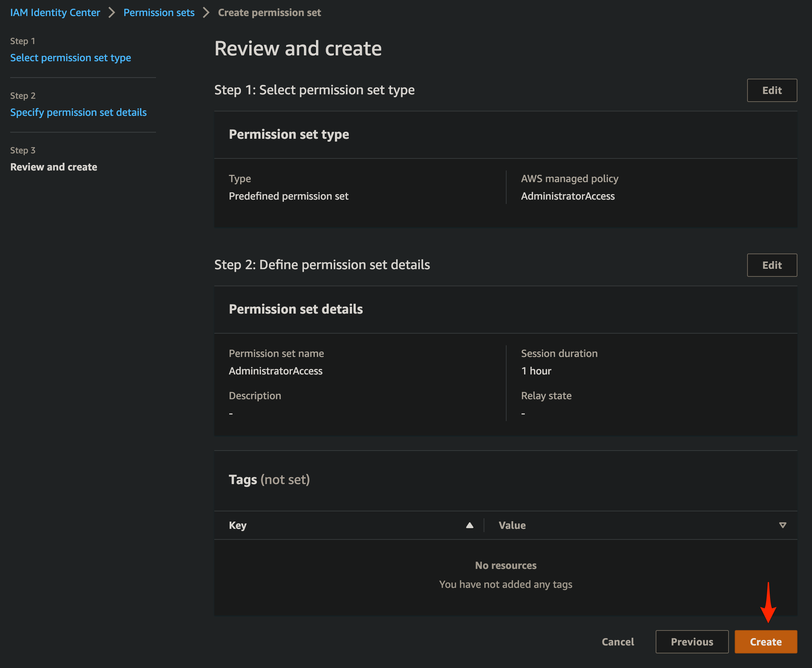Select Predefined permission set type value
Viewport: 812px width, 668px height.
(288, 196)
